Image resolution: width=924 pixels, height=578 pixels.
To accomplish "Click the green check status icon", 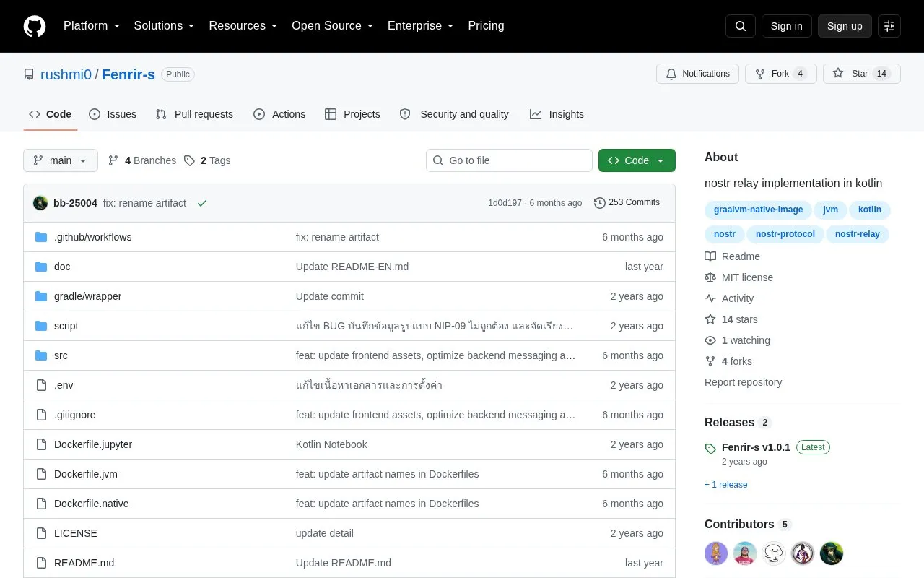I will point(202,203).
